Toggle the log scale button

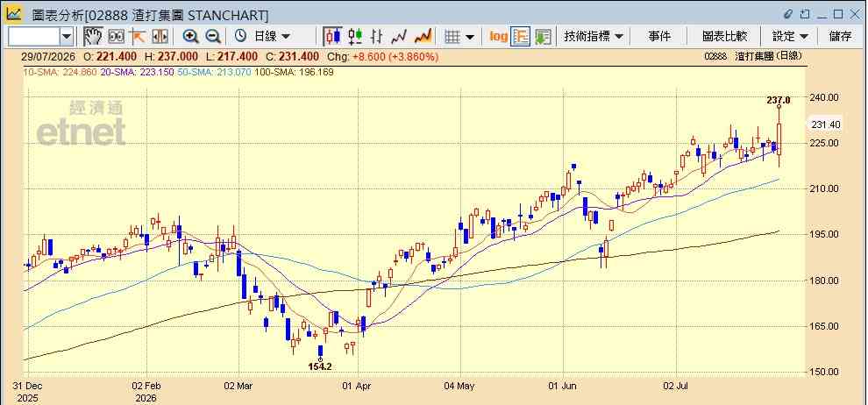pyautogui.click(x=498, y=37)
